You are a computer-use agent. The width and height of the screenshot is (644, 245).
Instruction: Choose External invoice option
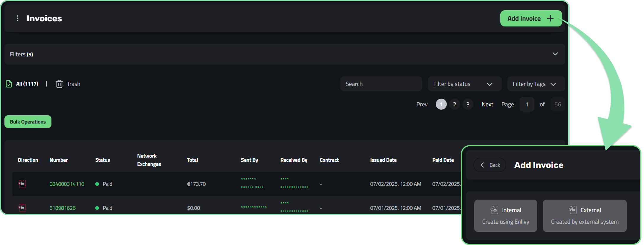[585, 216]
